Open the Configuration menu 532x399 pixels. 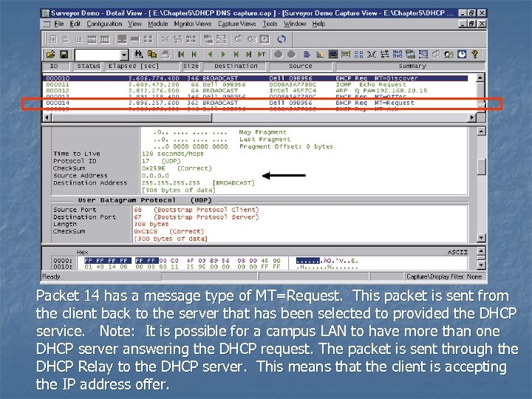[104, 24]
